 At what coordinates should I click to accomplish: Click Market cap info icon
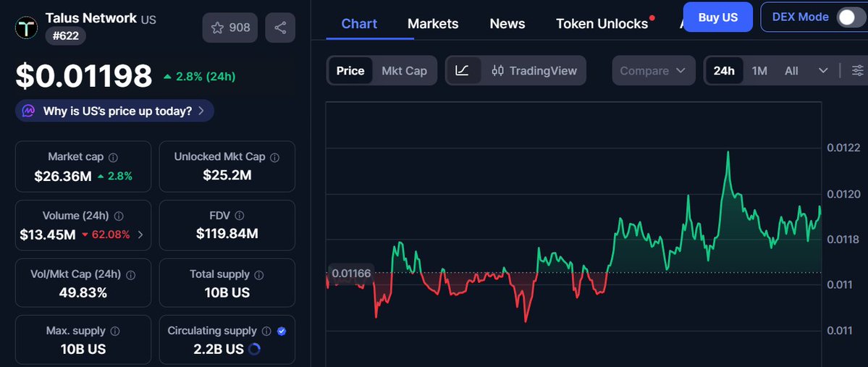[114, 157]
